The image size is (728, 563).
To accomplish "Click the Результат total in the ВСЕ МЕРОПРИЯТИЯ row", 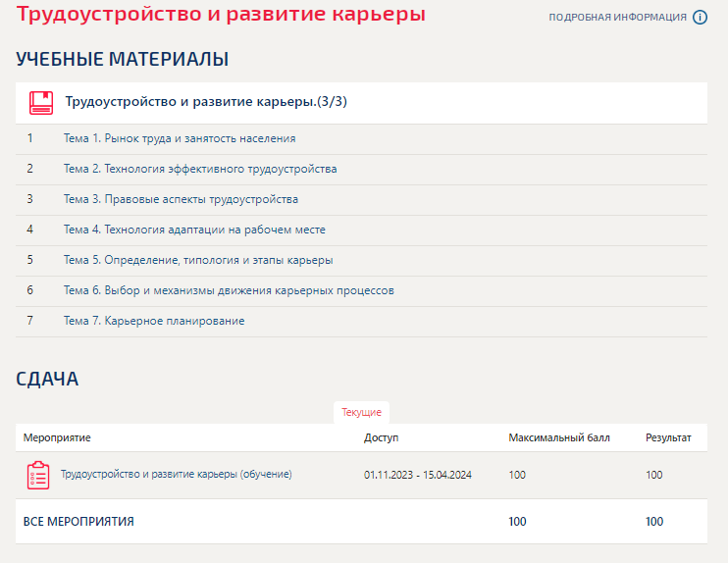I will [x=654, y=522].
